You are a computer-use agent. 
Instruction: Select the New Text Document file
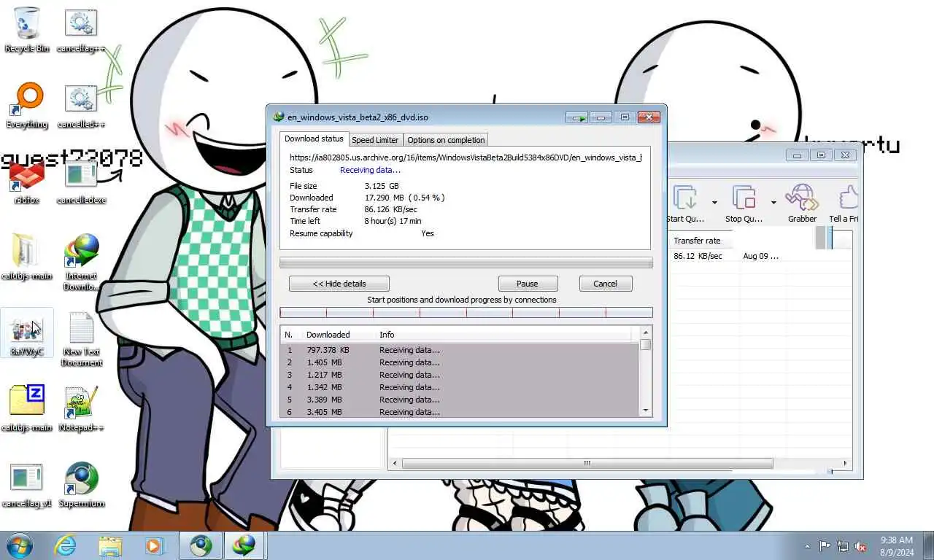[x=82, y=339]
